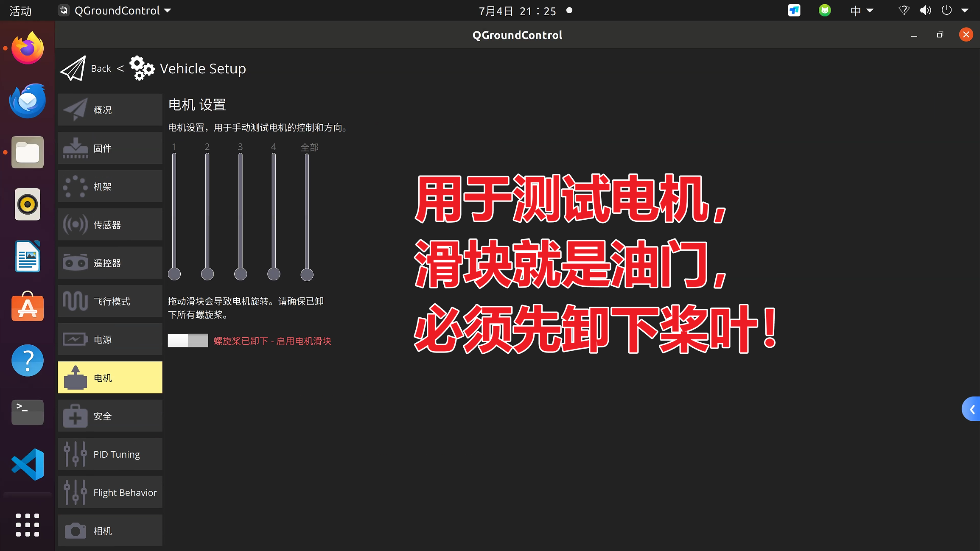Open the 遥控器 radio page
Viewport: 980px width, 551px height.
coord(110,263)
